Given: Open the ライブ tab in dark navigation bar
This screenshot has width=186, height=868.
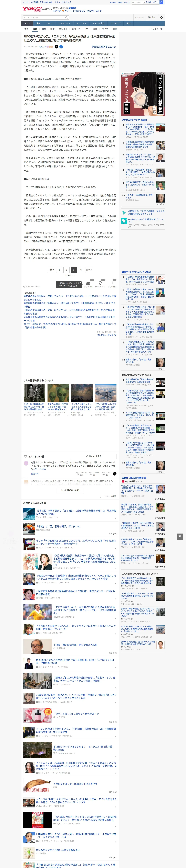Looking at the screenshot, I should tap(49, 24).
